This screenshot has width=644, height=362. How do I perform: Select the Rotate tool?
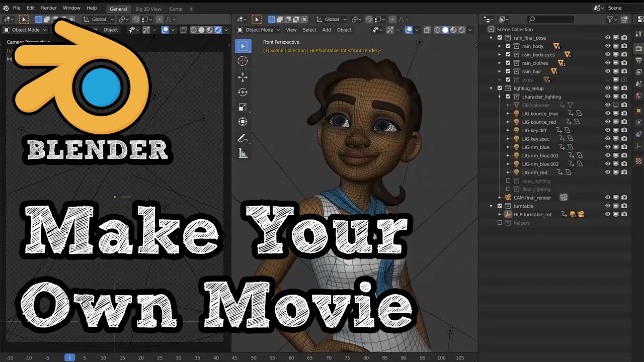[243, 92]
